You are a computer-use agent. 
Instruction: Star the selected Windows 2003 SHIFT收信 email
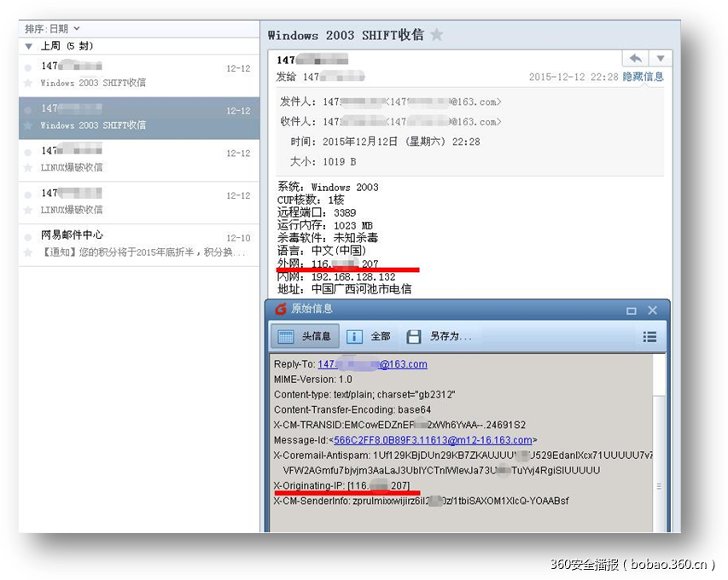pyautogui.click(x=28, y=125)
